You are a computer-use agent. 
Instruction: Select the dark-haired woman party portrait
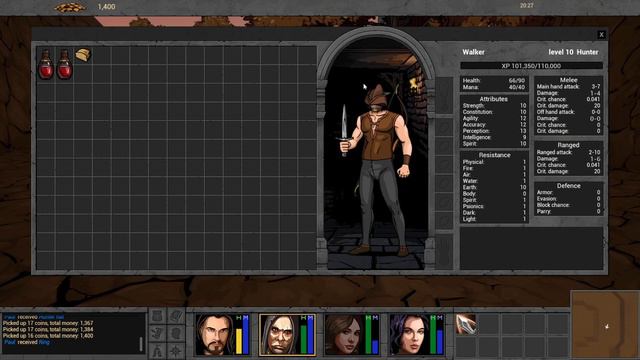click(x=409, y=334)
